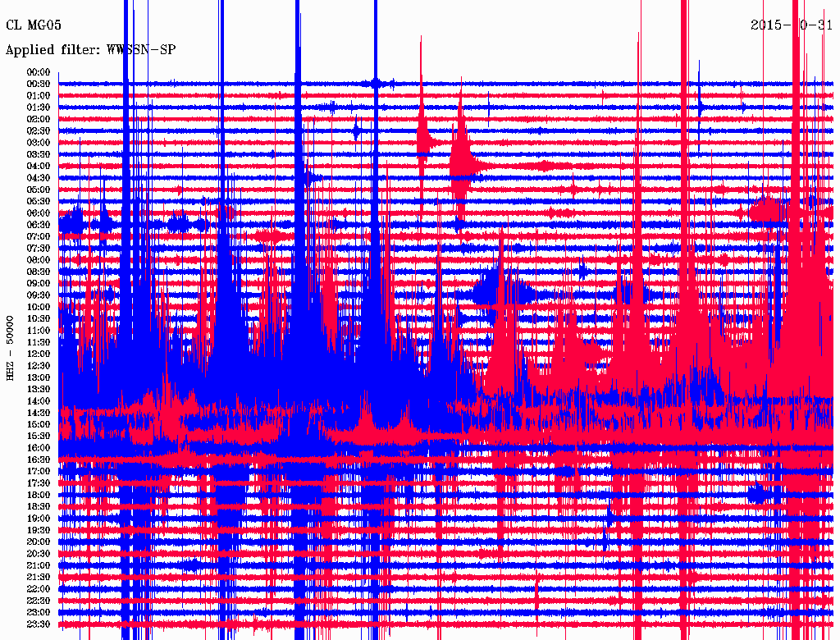The image size is (840, 640).
Task: Select the 21:00 time label
Action: [39, 566]
